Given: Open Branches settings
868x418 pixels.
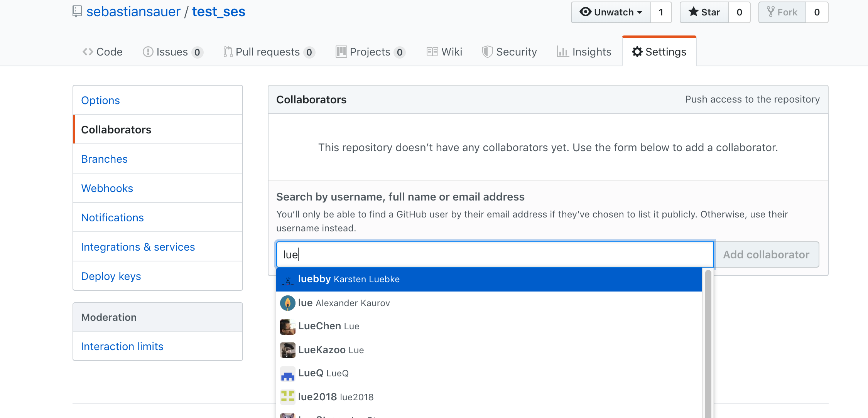Looking at the screenshot, I should 158,159.
